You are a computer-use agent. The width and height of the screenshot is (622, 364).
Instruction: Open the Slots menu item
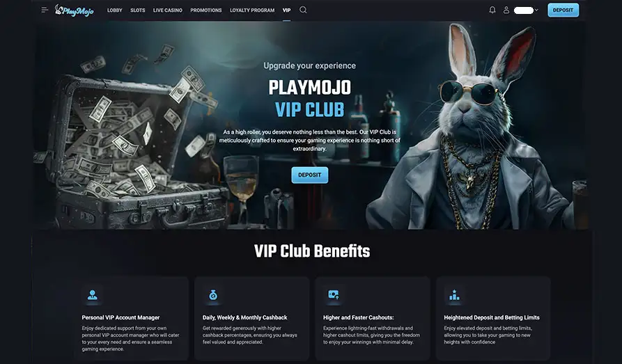click(138, 10)
